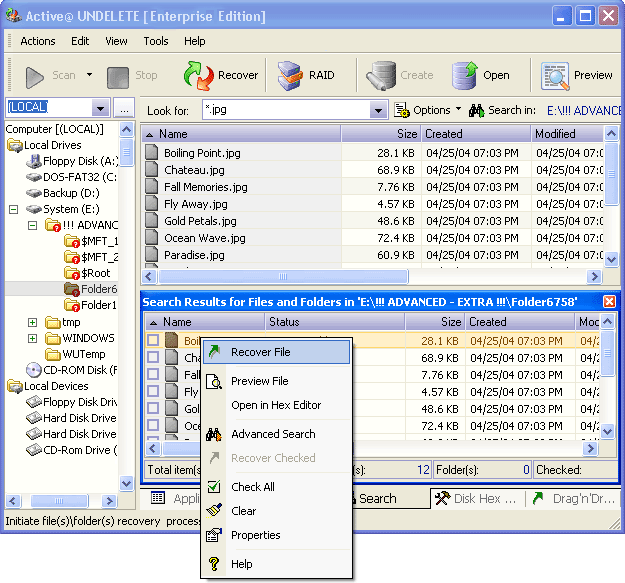This screenshot has height=583, width=625.
Task: Click the Floppy Disk (A:) drive icon
Action: (34, 161)
